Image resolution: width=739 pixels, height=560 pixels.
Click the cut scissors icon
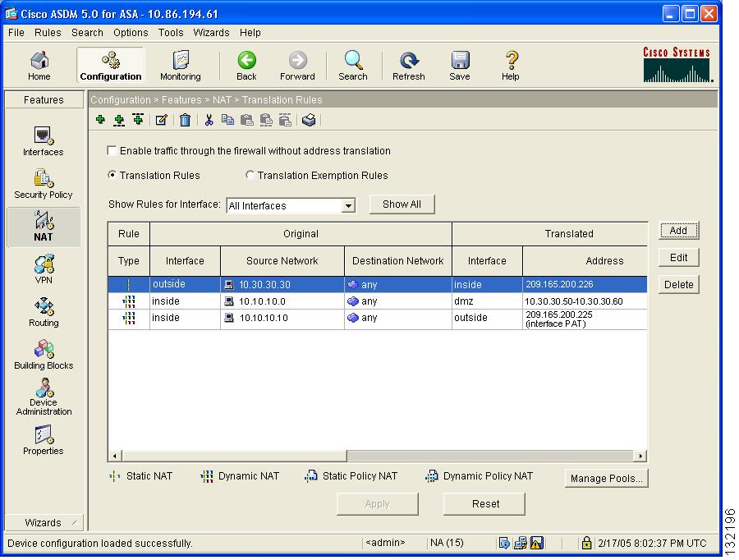click(209, 120)
